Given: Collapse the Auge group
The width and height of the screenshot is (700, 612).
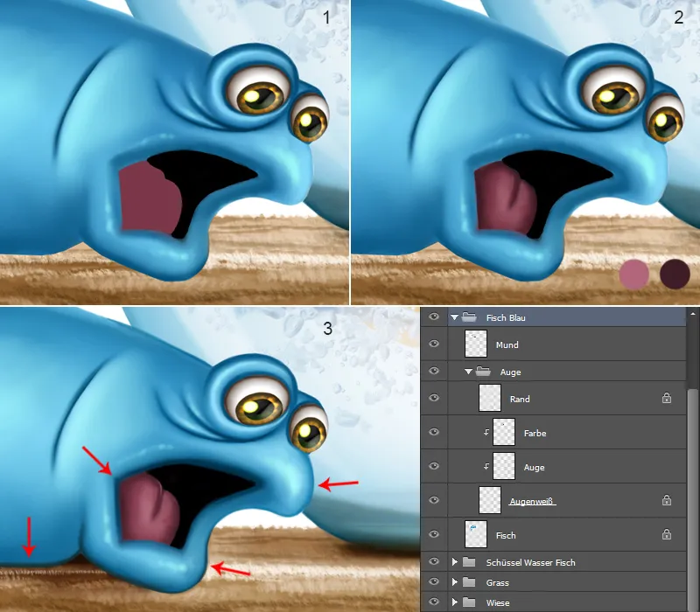Looking at the screenshot, I should tap(468, 372).
